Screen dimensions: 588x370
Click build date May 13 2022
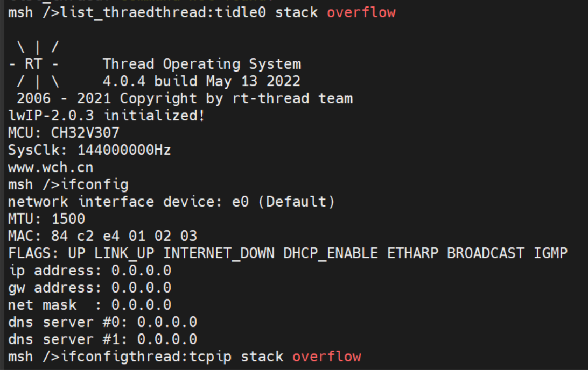tap(244, 82)
